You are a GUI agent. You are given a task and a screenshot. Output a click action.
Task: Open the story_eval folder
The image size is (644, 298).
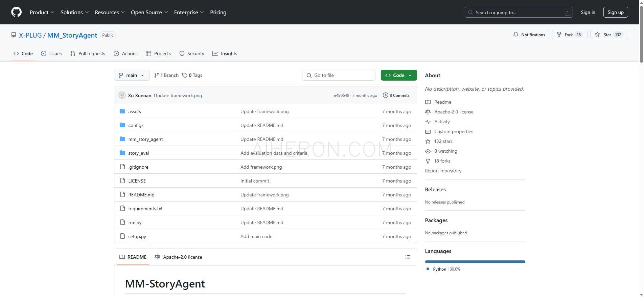138,153
